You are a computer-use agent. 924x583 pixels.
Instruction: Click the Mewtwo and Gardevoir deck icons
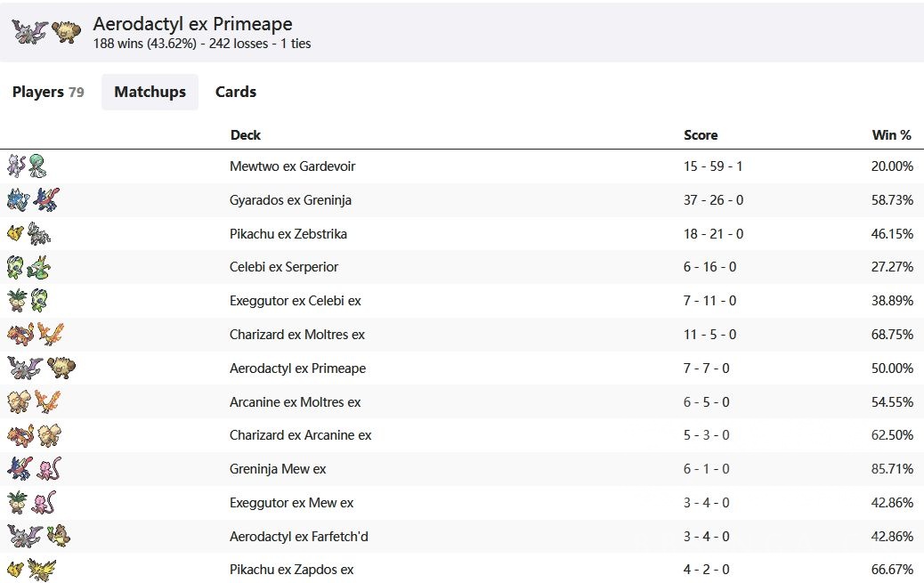pyautogui.click(x=27, y=166)
